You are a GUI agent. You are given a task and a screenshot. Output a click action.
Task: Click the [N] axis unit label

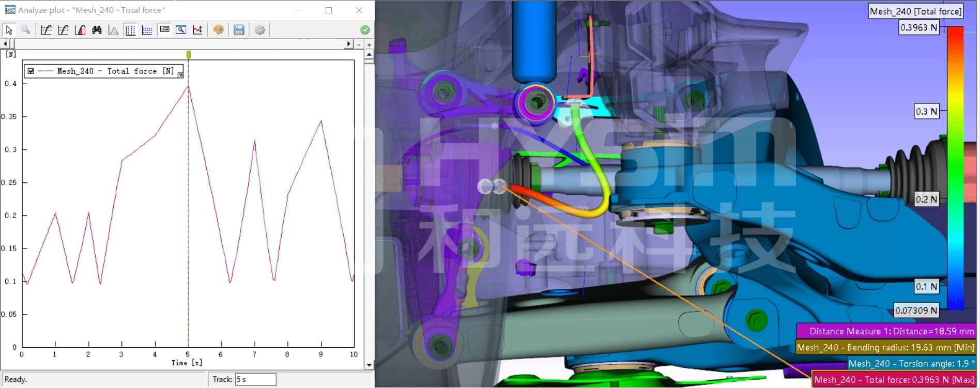(11, 54)
